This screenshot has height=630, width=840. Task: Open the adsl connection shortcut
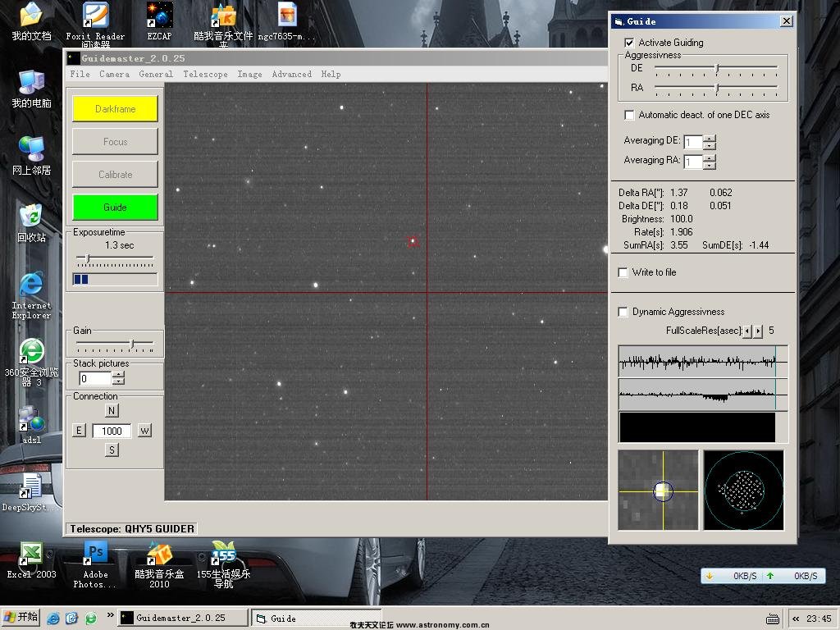click(x=30, y=418)
